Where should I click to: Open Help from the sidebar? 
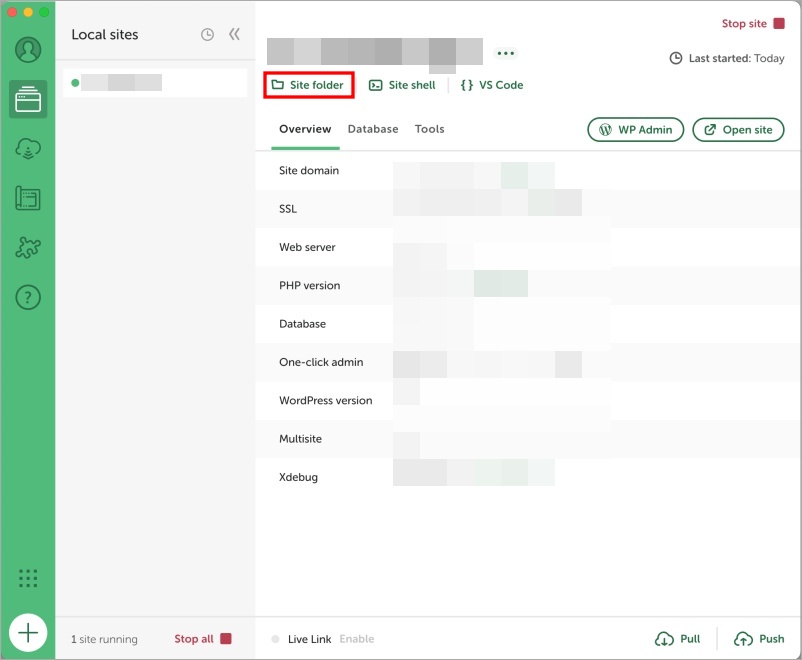coord(27,297)
